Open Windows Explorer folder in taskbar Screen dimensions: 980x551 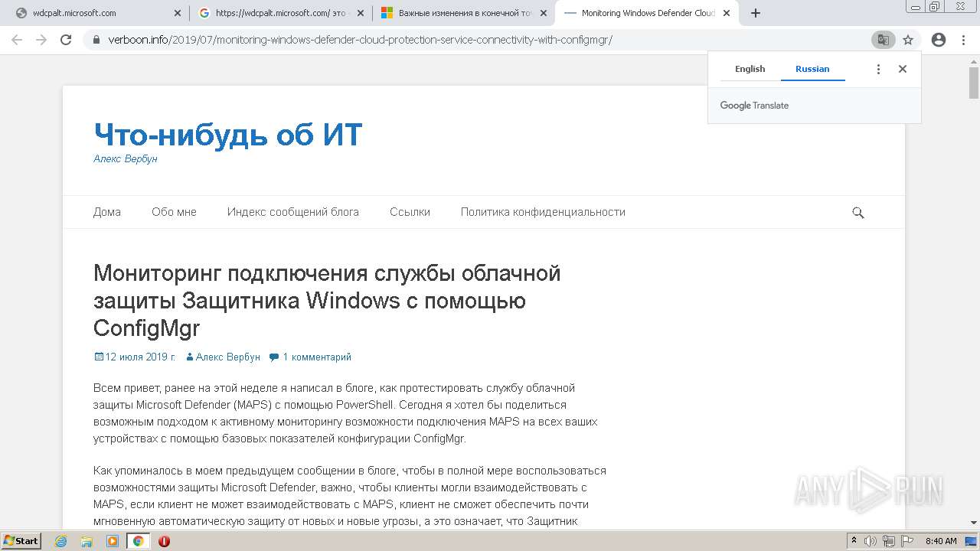click(87, 541)
